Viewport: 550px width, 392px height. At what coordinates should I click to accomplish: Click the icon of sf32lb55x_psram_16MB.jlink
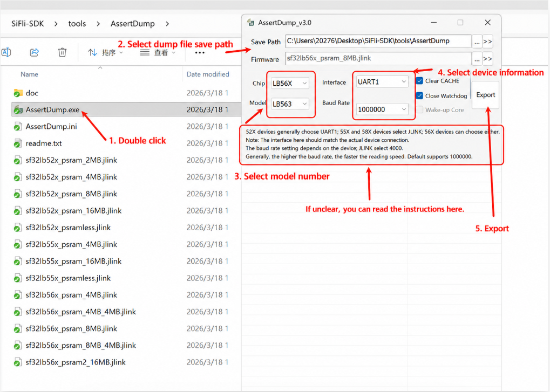[x=17, y=262]
